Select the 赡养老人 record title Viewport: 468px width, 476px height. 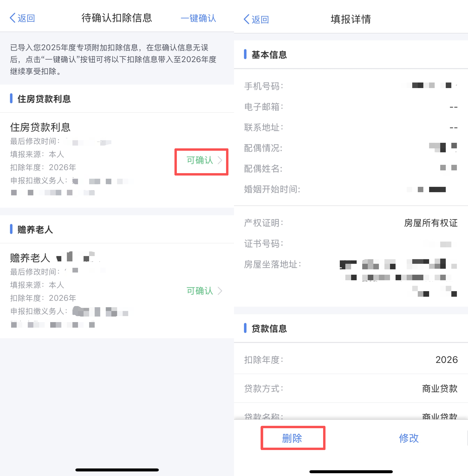tap(30, 258)
